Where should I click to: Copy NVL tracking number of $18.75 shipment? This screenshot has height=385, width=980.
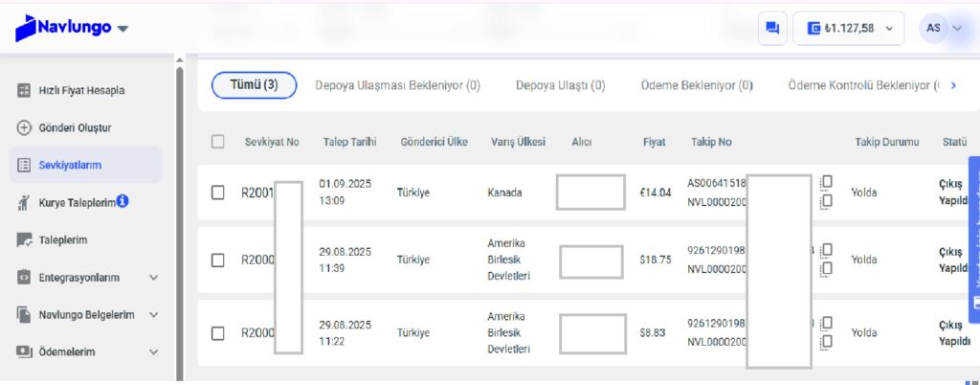(827, 269)
